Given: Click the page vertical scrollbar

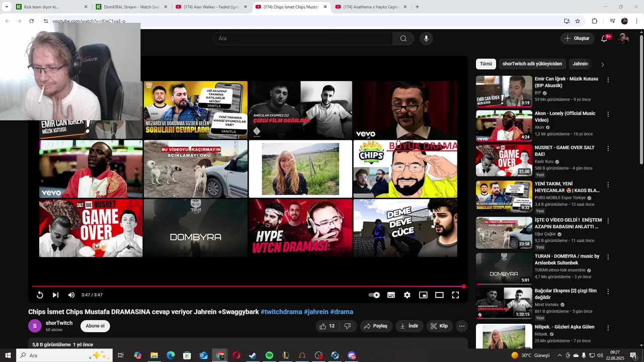Looking at the screenshot, I should [641, 101].
